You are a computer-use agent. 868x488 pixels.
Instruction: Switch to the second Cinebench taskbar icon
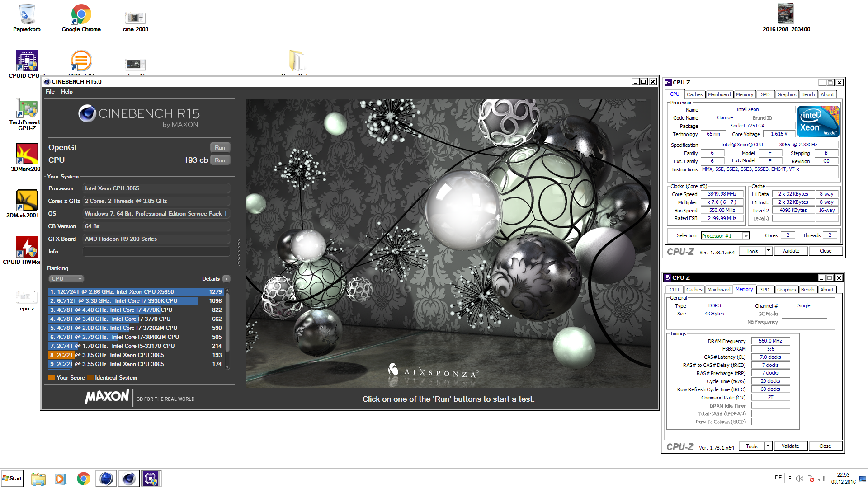pos(129,479)
